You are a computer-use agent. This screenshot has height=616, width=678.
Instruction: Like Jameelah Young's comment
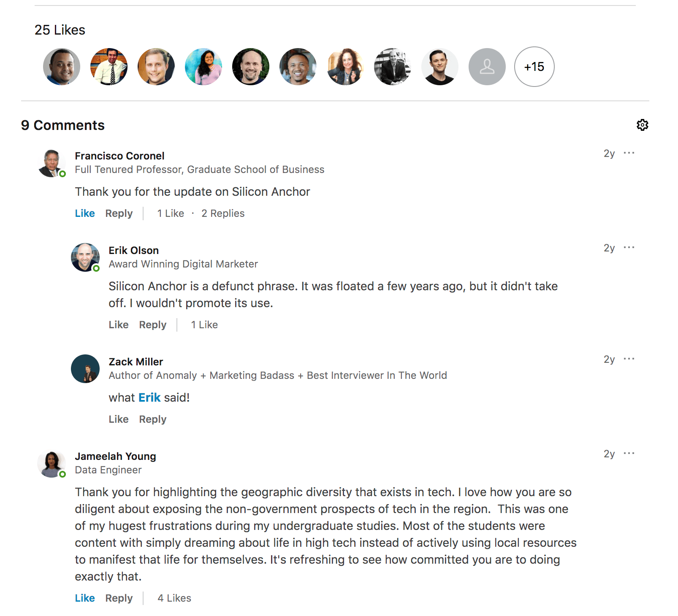[x=85, y=598]
